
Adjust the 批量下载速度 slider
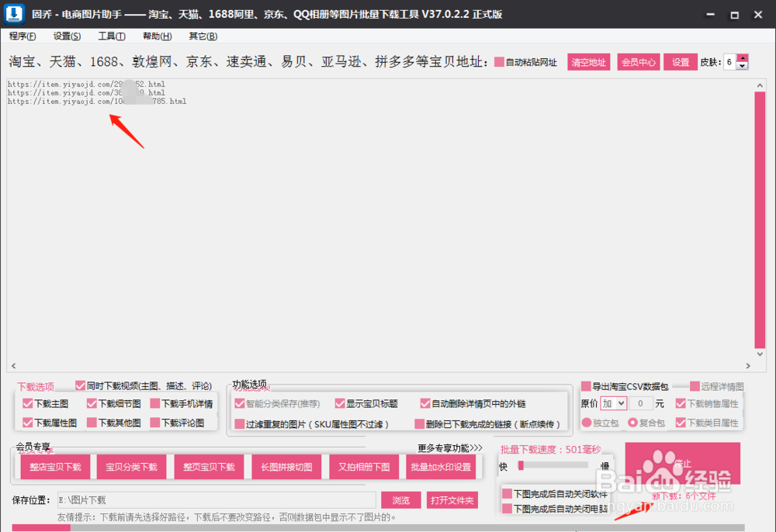coord(521,465)
